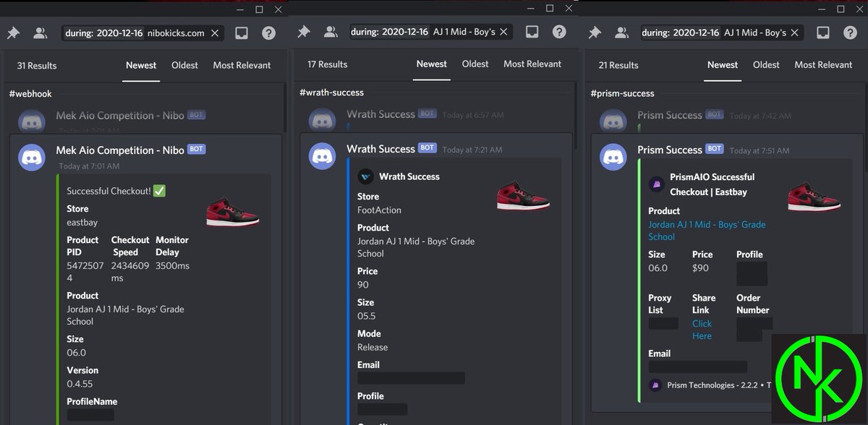
Task: Clear search in the wrath-success window
Action: (504, 32)
